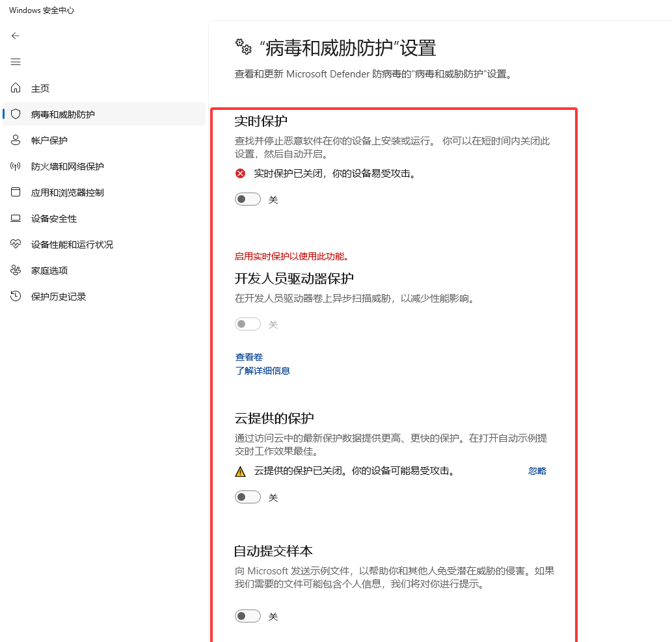Click the text 云提供的保护已关闭

pos(355,471)
